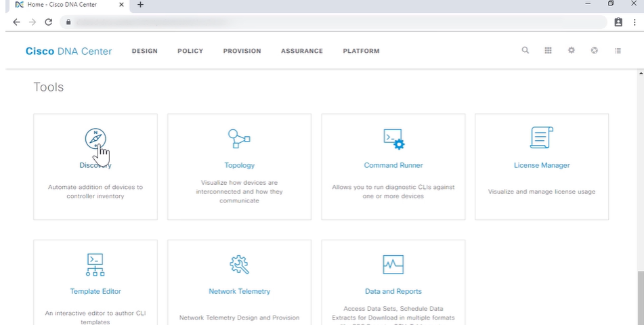Screen dimensions: 644x325
Task: Open the ASSURANCE menu
Action: (302, 51)
